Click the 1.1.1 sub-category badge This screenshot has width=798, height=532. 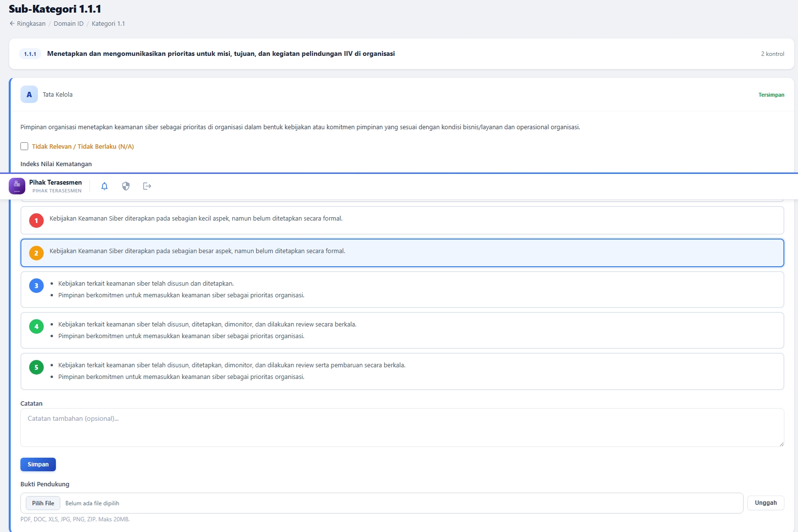click(x=30, y=54)
